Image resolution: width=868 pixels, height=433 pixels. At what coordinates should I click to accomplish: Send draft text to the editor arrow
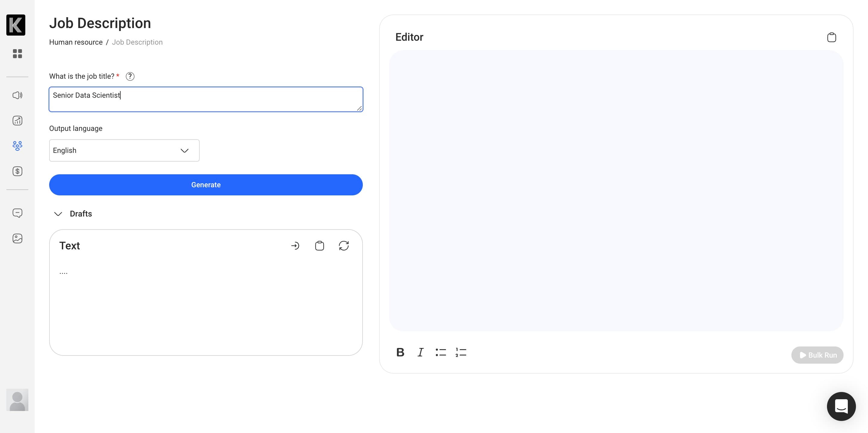(295, 246)
